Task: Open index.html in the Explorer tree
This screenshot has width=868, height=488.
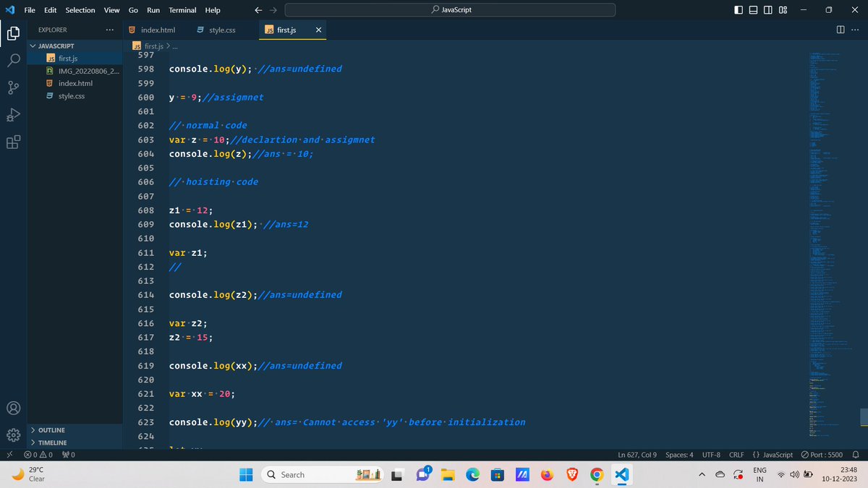Action: pos(75,83)
